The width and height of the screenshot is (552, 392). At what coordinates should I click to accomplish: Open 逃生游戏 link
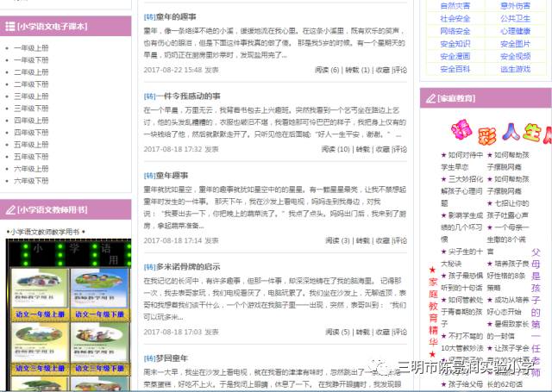click(x=516, y=69)
